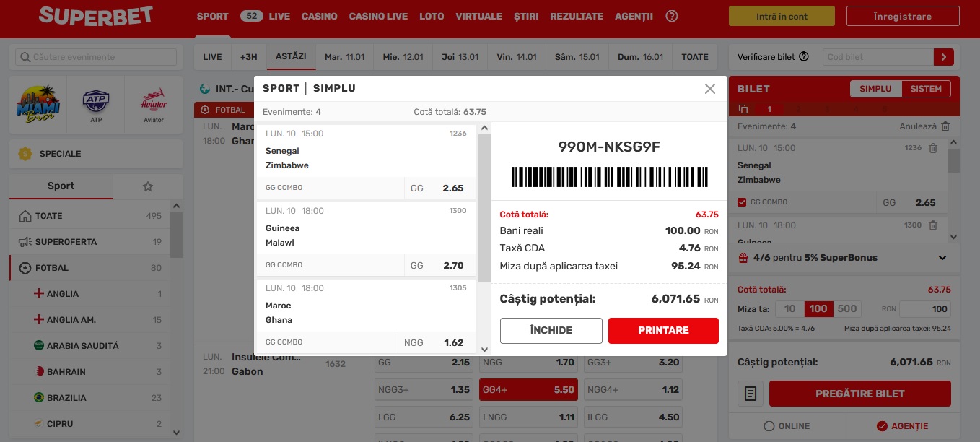Uncheck GG COMBO checkbox for Senegal-Zimbabwe
The height and width of the screenshot is (442, 980).
coord(742,202)
